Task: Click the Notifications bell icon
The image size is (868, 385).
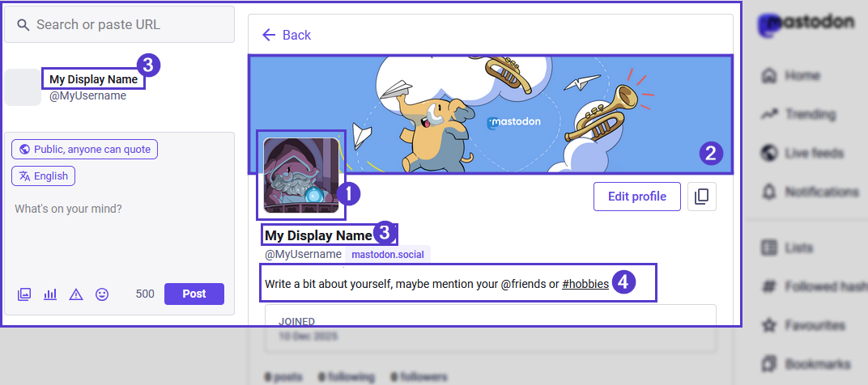Action: (x=768, y=192)
